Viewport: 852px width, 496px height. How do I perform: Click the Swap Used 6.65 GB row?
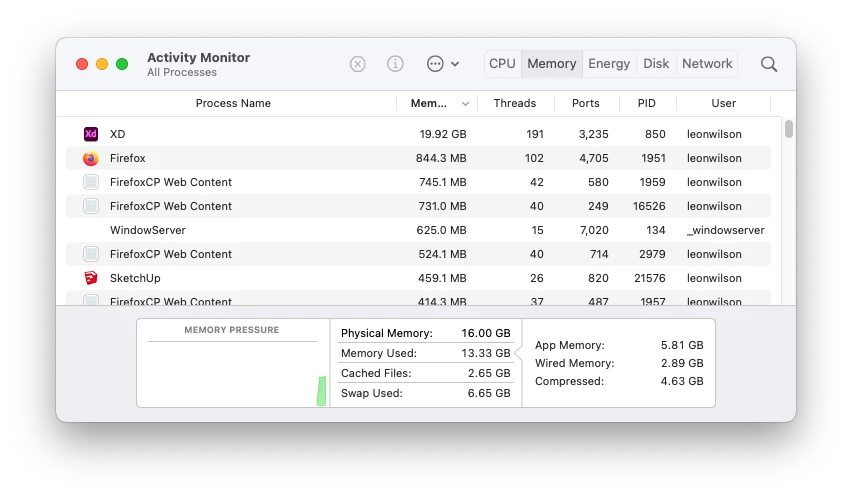click(425, 393)
